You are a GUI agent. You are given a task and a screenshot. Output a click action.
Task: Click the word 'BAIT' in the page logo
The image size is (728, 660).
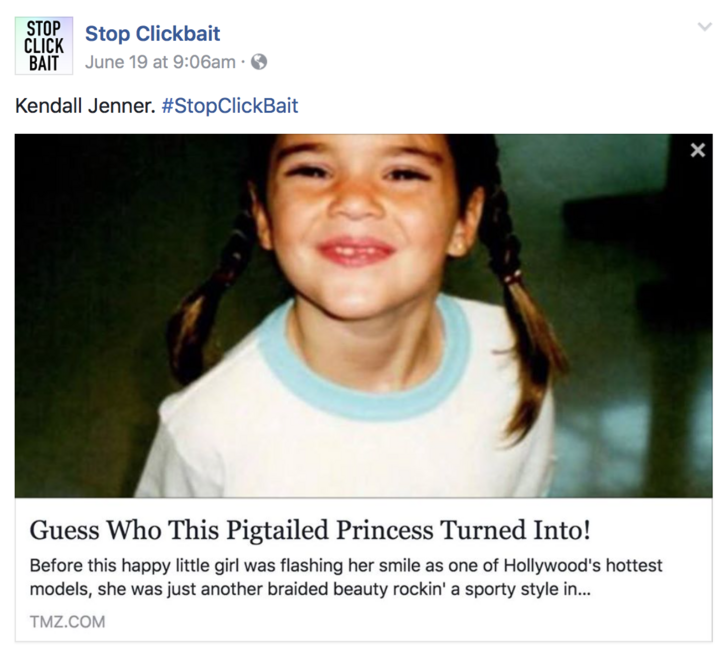click(x=43, y=63)
